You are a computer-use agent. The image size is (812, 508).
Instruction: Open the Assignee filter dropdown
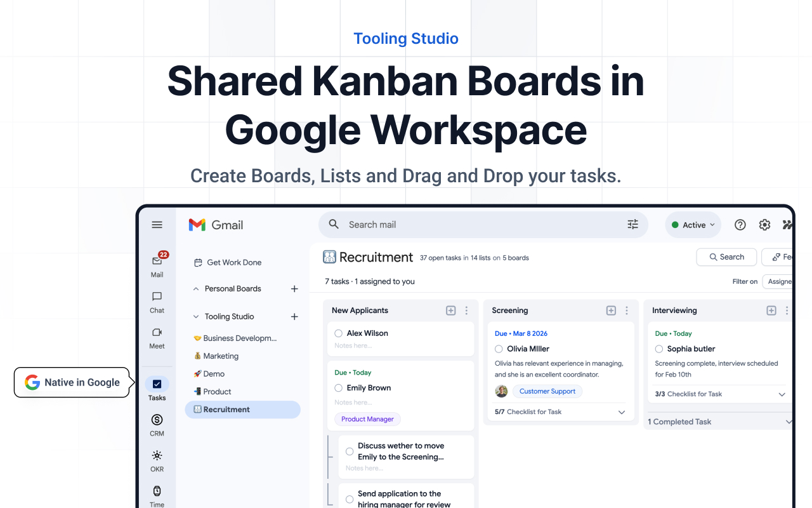click(778, 281)
